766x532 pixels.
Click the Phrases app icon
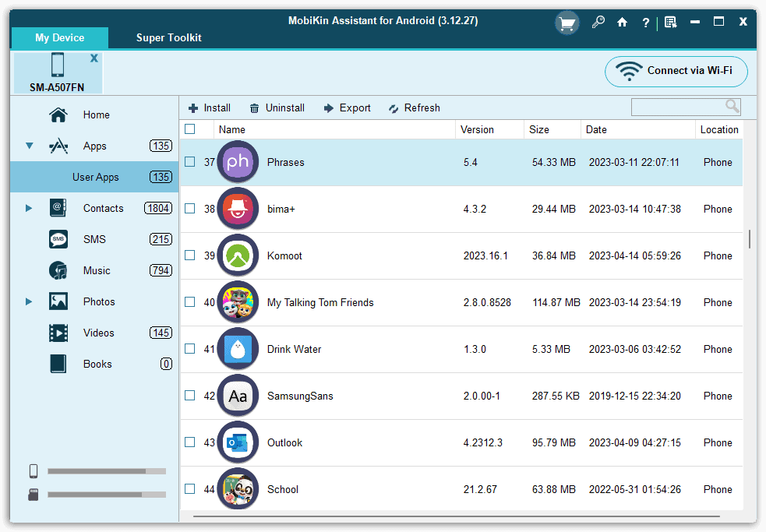click(x=238, y=162)
